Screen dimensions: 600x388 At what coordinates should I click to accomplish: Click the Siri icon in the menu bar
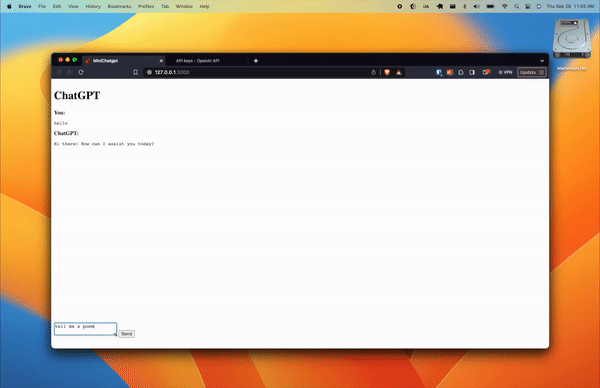click(539, 7)
